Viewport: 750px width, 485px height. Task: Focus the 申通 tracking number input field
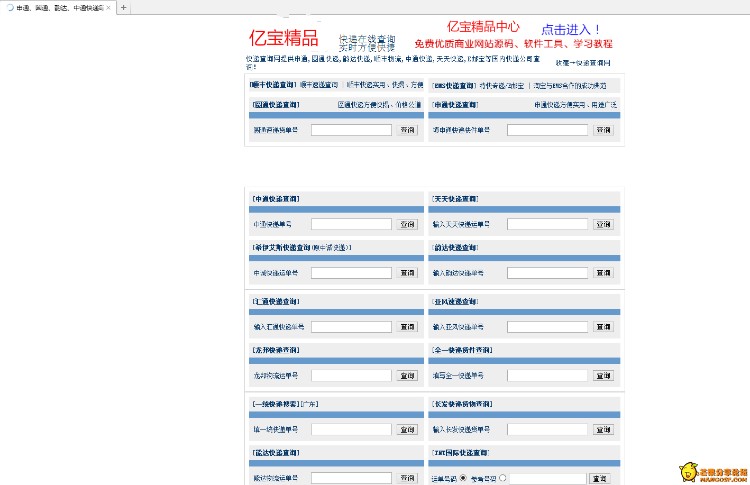pos(547,130)
